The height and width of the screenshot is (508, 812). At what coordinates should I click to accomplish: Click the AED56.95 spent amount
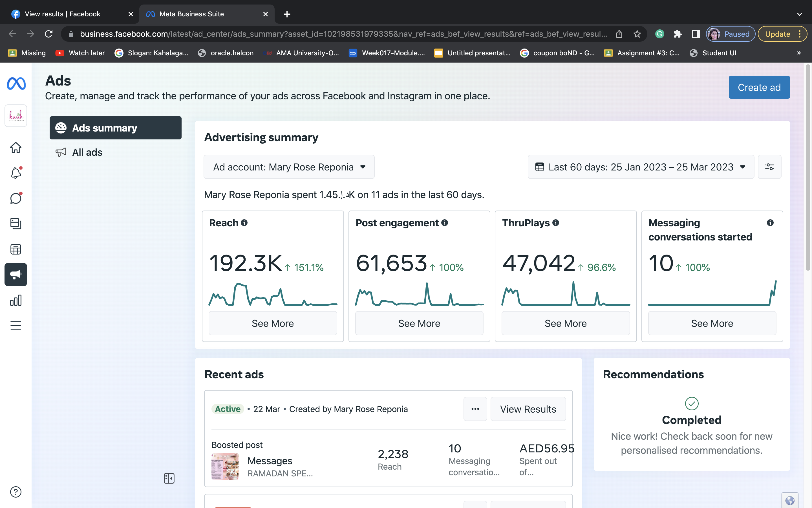pos(547,448)
